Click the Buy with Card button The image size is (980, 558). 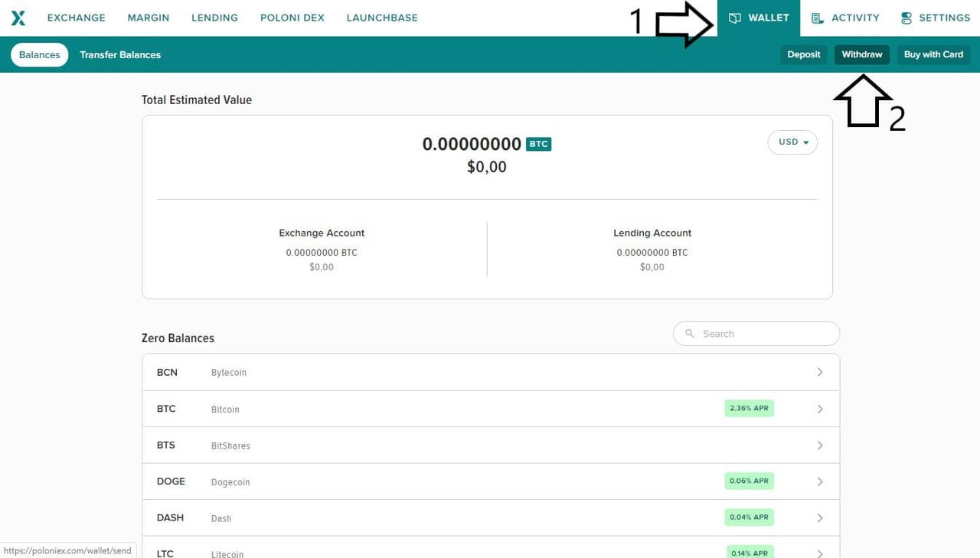pos(933,54)
